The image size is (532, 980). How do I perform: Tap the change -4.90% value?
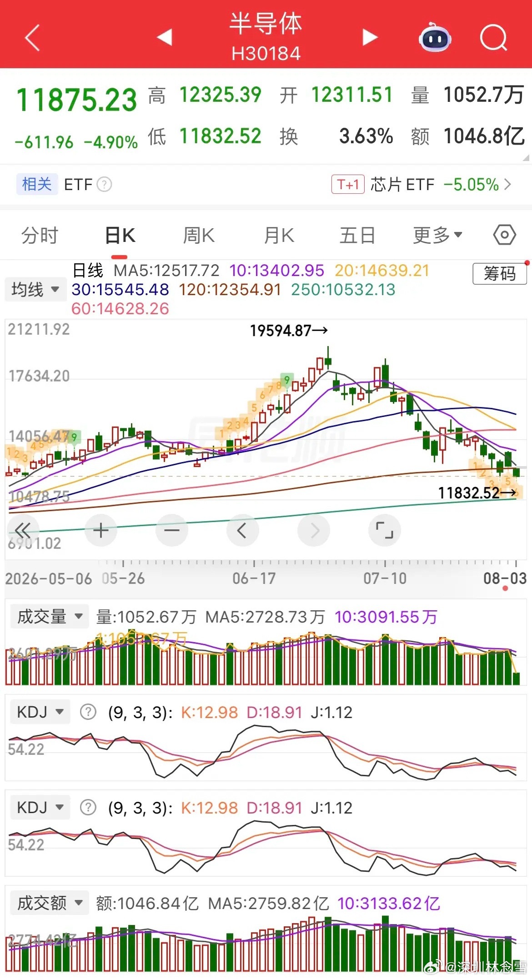pos(111,142)
